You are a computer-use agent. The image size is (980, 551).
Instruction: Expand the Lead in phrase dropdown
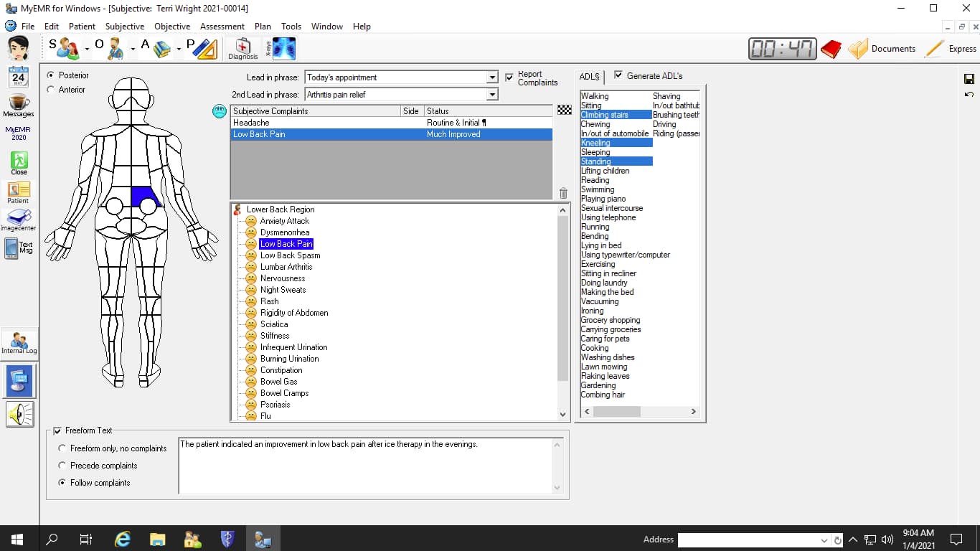pos(492,77)
